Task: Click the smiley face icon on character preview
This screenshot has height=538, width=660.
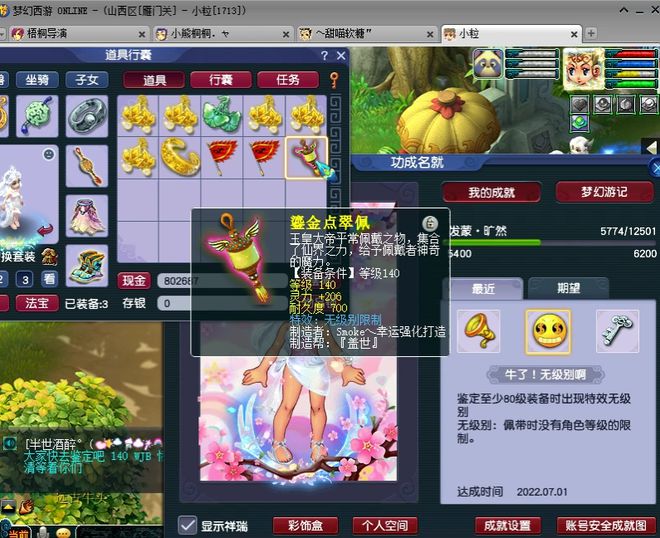Action: click(x=49, y=154)
